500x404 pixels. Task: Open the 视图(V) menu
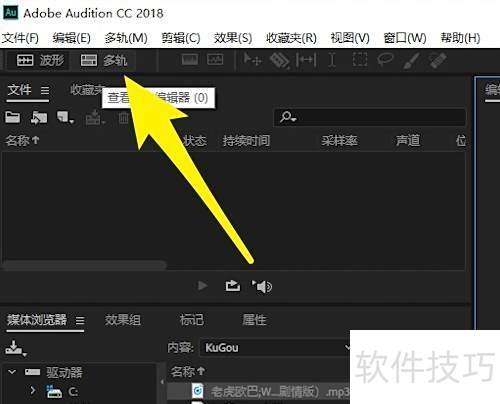350,38
